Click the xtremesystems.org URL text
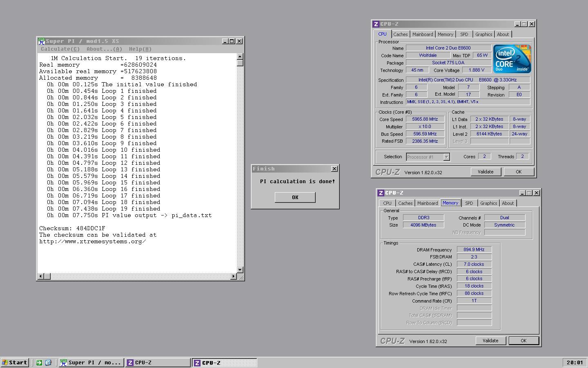This screenshot has height=368, width=588. click(x=93, y=241)
